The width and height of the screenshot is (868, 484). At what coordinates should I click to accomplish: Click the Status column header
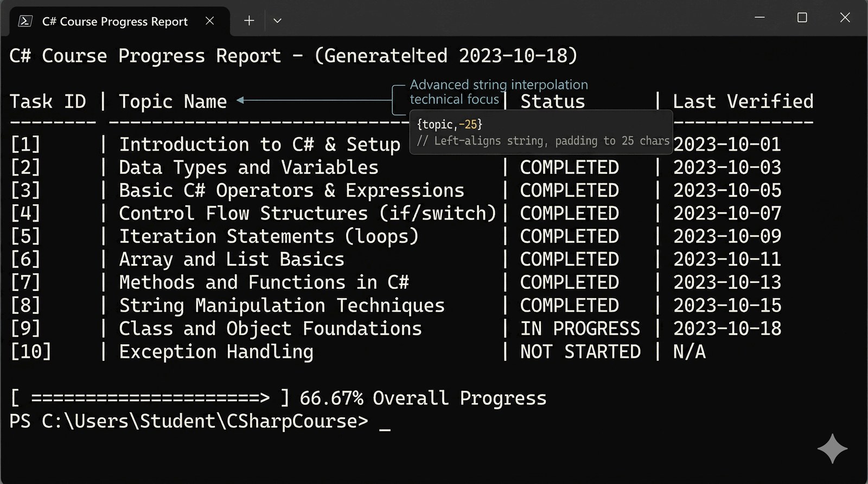[553, 102]
